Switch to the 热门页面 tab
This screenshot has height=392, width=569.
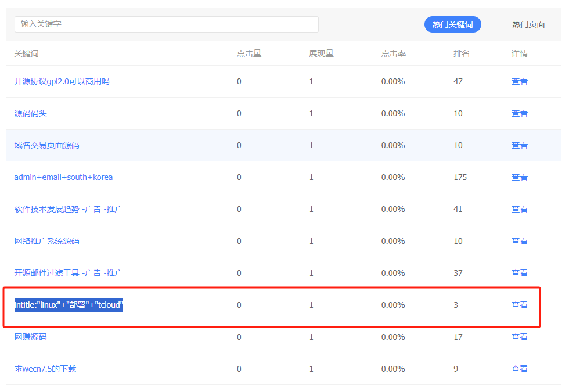(x=528, y=24)
